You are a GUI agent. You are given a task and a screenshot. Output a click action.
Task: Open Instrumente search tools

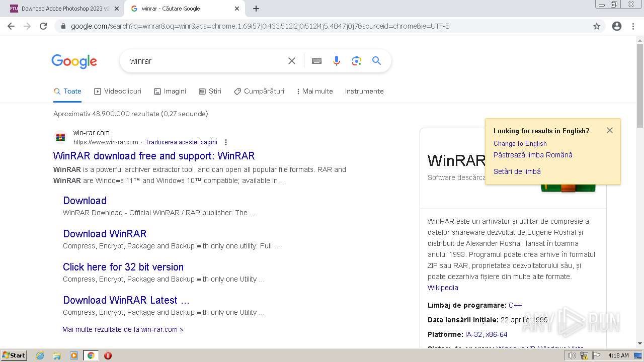tap(364, 92)
